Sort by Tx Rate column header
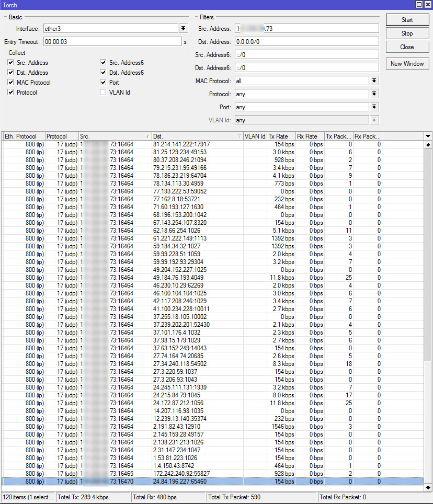Viewport: 433px width, 504px height. click(x=281, y=136)
